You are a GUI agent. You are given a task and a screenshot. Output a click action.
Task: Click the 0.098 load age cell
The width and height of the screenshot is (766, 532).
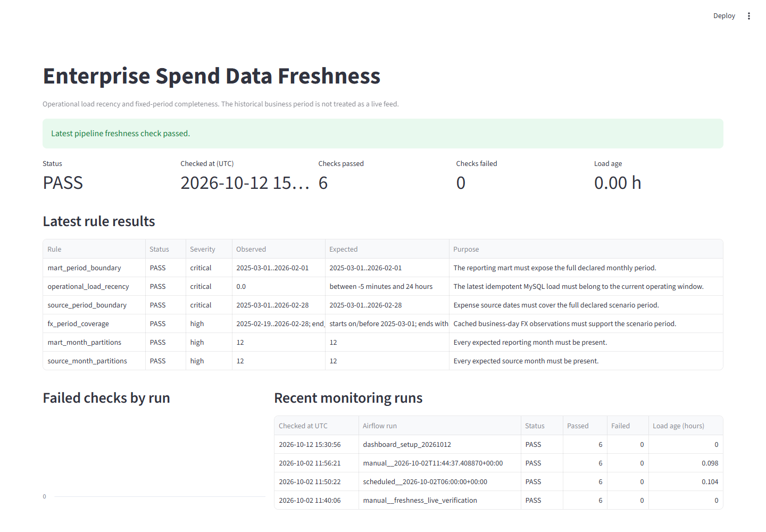pos(686,463)
